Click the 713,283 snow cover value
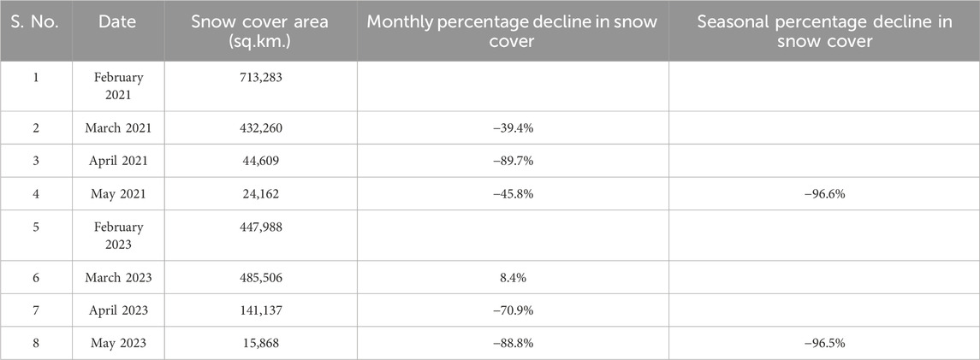Viewport: 980px width, 360px height. pyautogui.click(x=261, y=78)
